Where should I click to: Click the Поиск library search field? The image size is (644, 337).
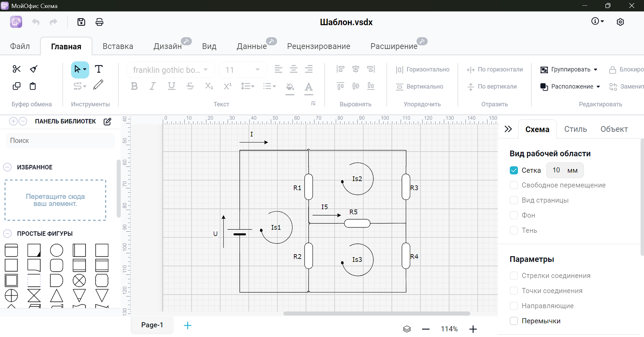coord(60,141)
